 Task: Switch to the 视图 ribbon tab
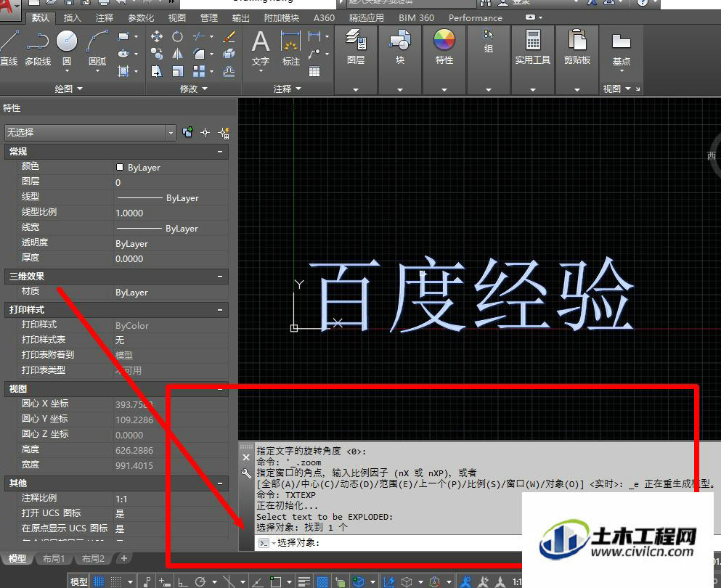coord(176,18)
